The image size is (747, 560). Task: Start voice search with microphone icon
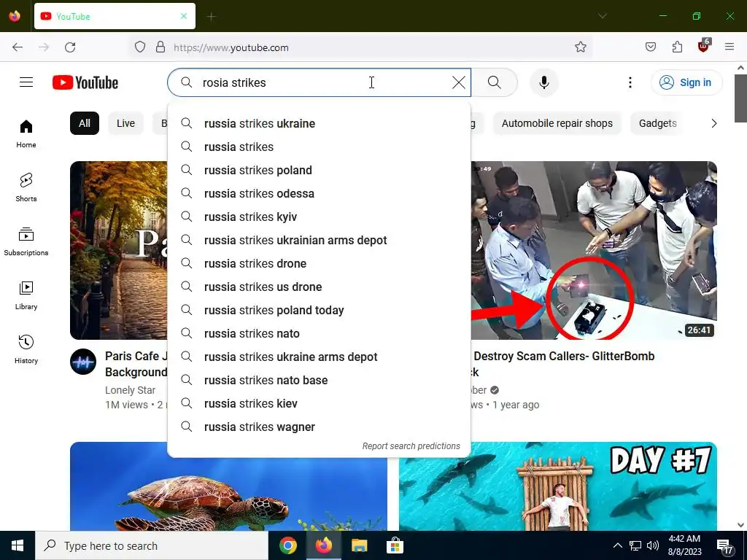543,82
